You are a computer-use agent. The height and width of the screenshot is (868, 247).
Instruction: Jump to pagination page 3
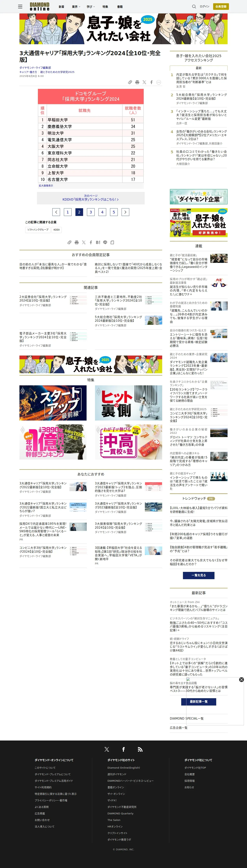91,212
